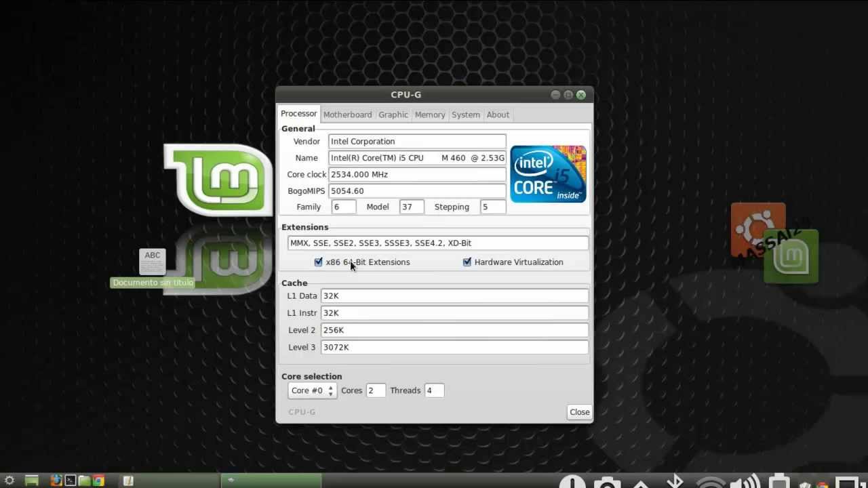Click the BogoMIPS field showing 5054.60
868x488 pixels.
click(x=417, y=191)
